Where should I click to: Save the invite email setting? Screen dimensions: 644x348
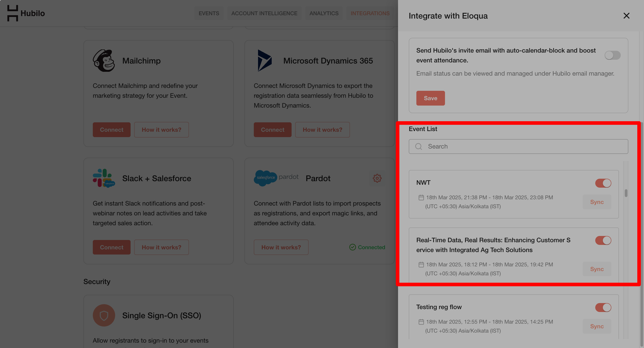click(x=430, y=98)
